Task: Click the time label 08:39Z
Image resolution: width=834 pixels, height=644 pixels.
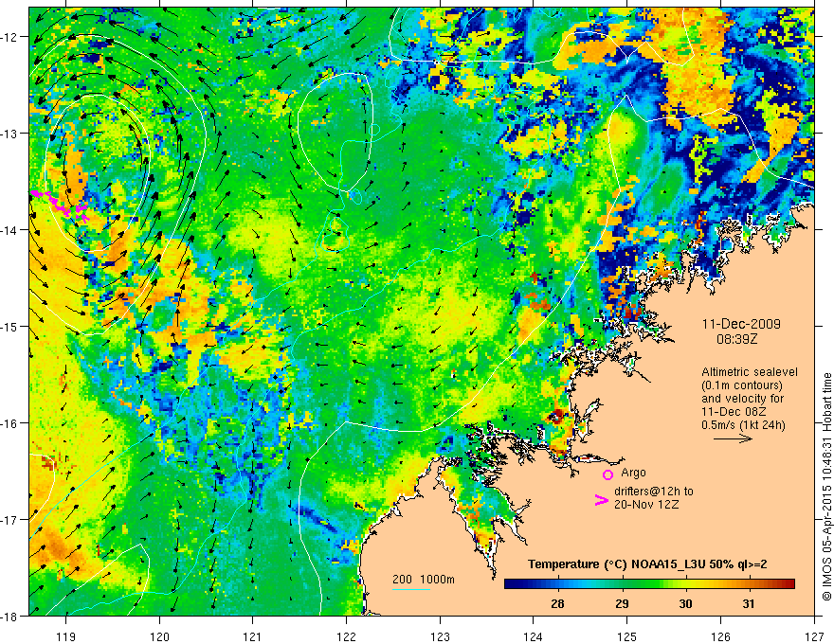Action: tap(736, 339)
